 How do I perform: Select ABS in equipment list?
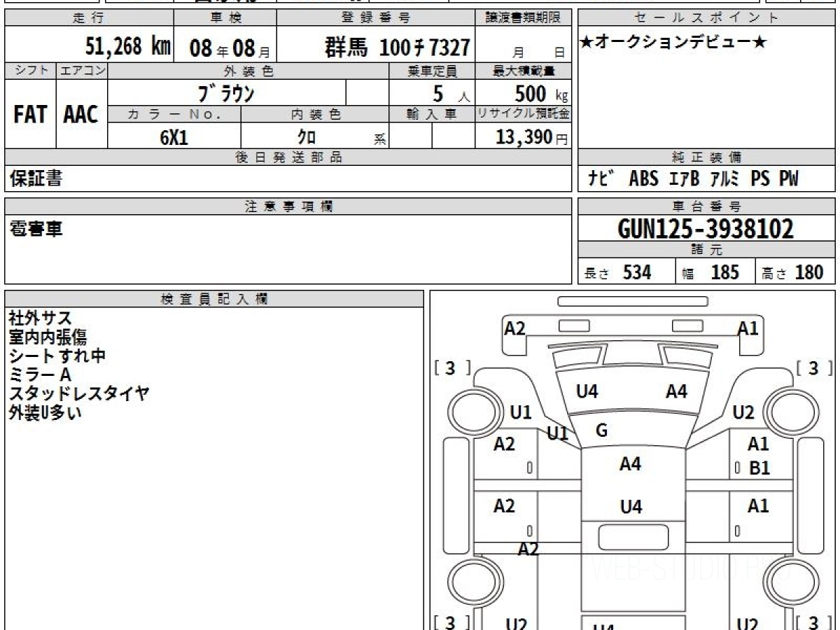click(x=644, y=178)
